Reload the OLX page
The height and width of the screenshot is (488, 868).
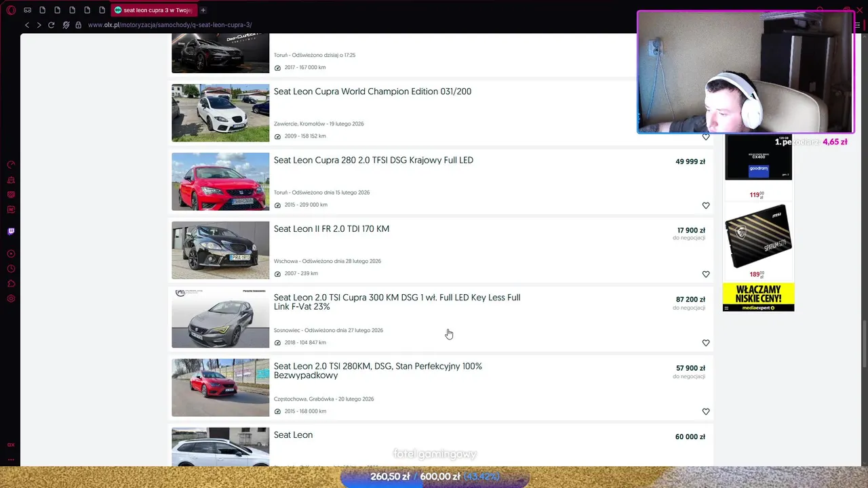(51, 25)
